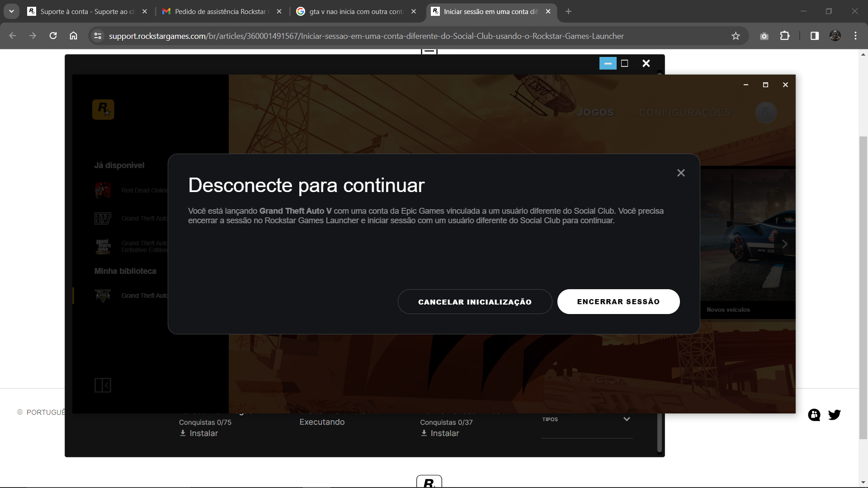The width and height of the screenshot is (868, 488).
Task: View site information icon in address bar
Action: [98, 36]
